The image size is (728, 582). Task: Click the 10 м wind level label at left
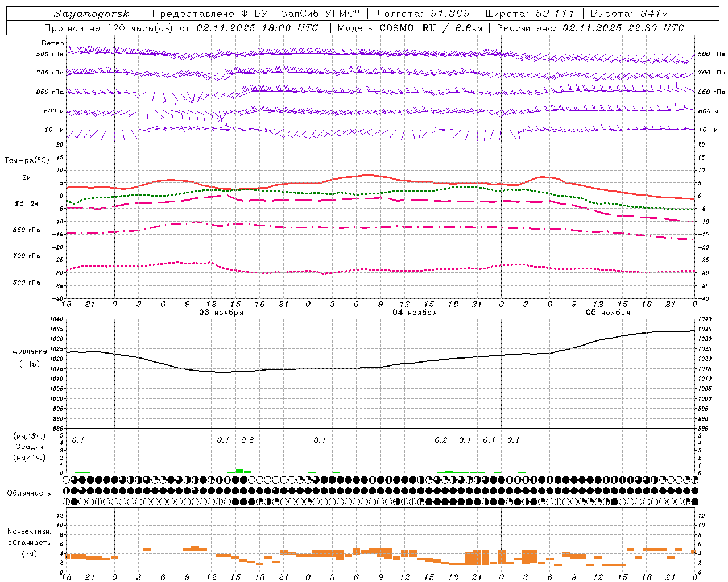[x=55, y=130]
